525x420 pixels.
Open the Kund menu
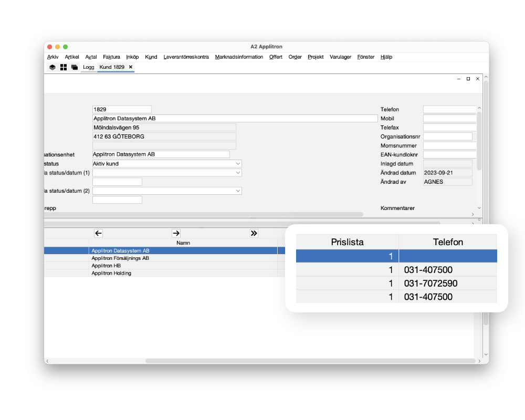pyautogui.click(x=151, y=57)
